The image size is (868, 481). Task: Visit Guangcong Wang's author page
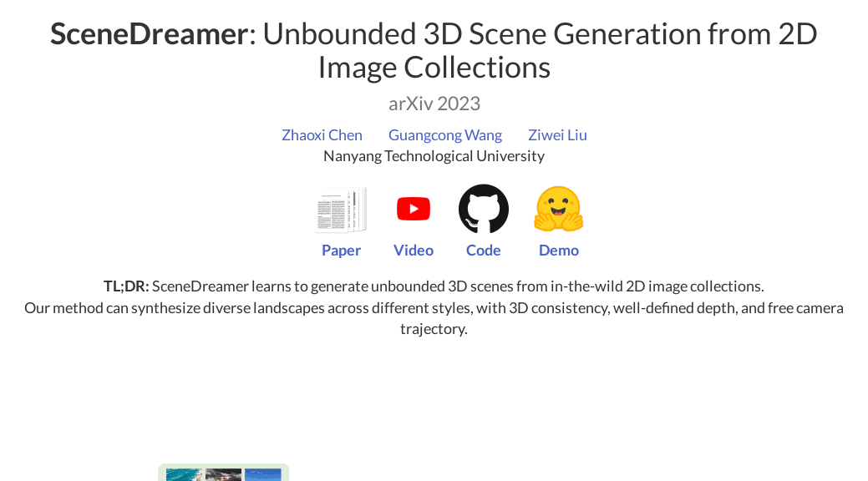[x=444, y=134]
